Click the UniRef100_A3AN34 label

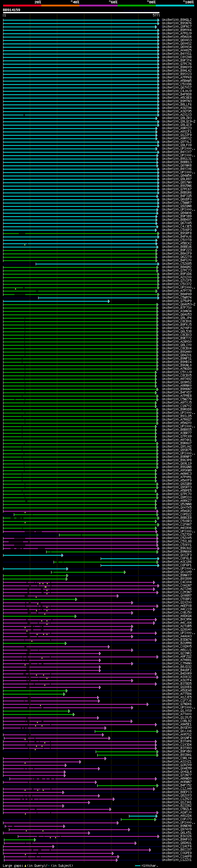(x=177, y=311)
